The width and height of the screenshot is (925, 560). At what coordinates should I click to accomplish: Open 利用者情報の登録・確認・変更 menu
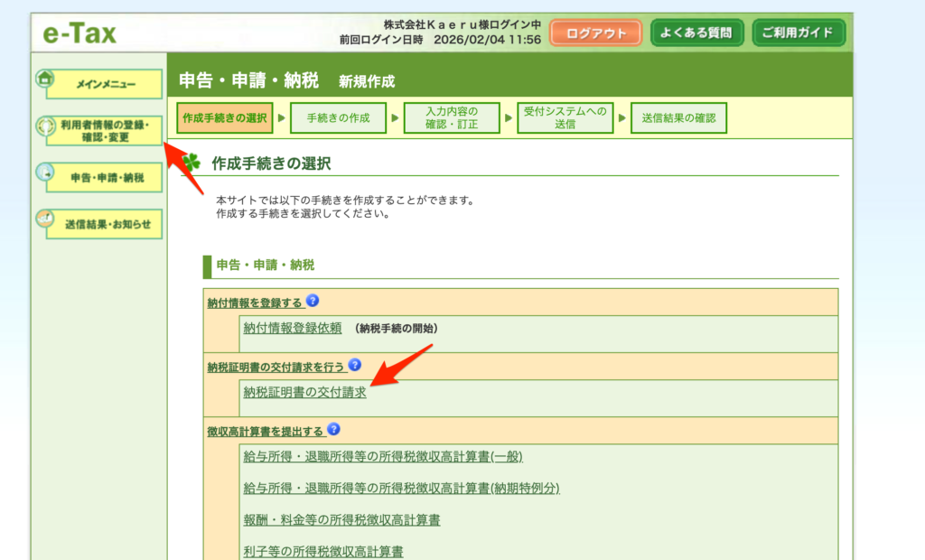105,131
